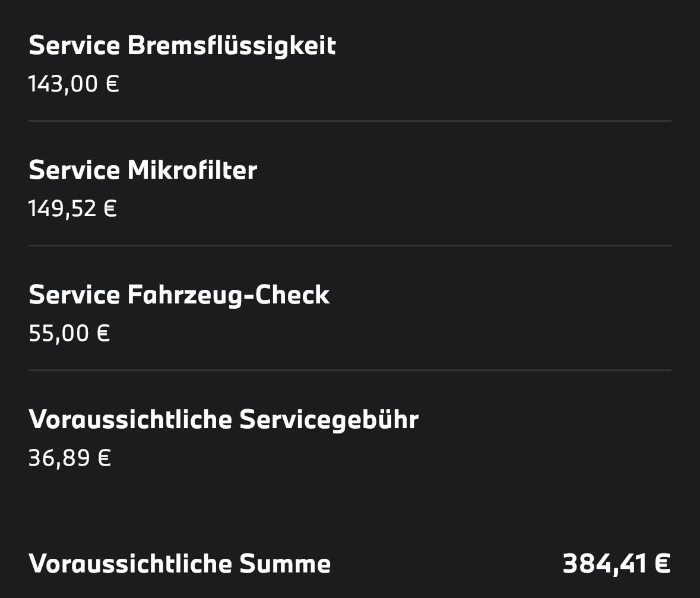Screen dimensions: 700x598
Task: Click the euro sign after 384,41
Action: pyautogui.click(x=663, y=564)
